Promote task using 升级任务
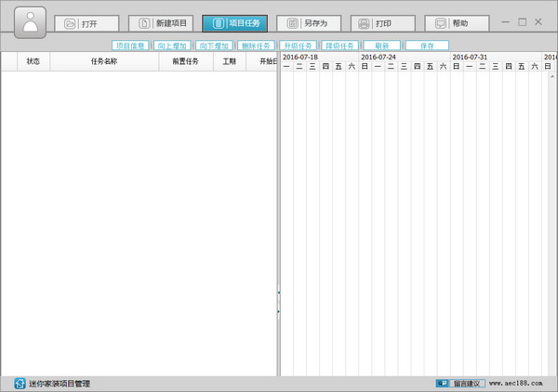The width and height of the screenshot is (558, 392). tap(299, 46)
